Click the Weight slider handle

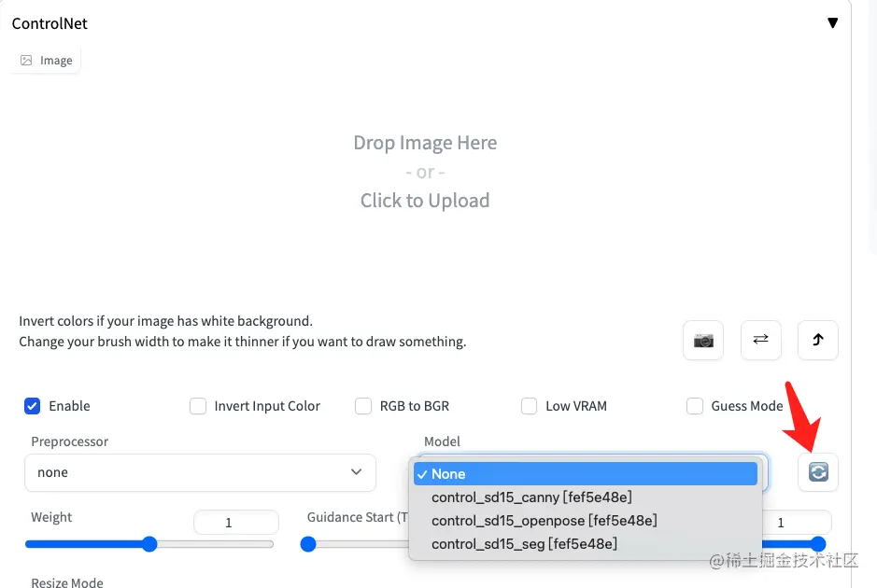149,544
